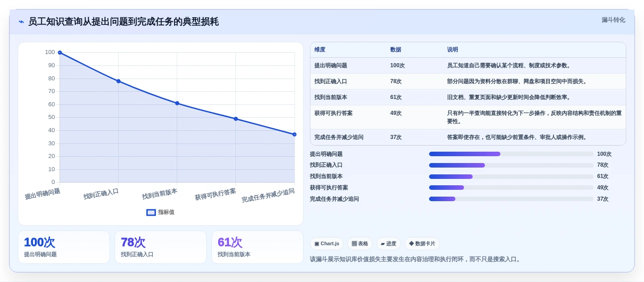Viewport: 644px width, 282px height.
Task: Click the footer note starting 该漏斗展示知识库
Action: (416, 259)
